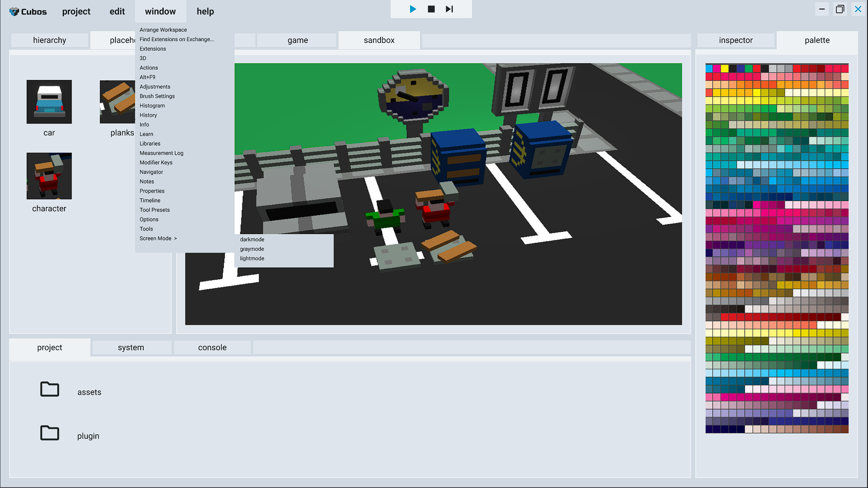Screen dimensions: 868x488
Task: Close the open window menu
Action: (x=160, y=11)
